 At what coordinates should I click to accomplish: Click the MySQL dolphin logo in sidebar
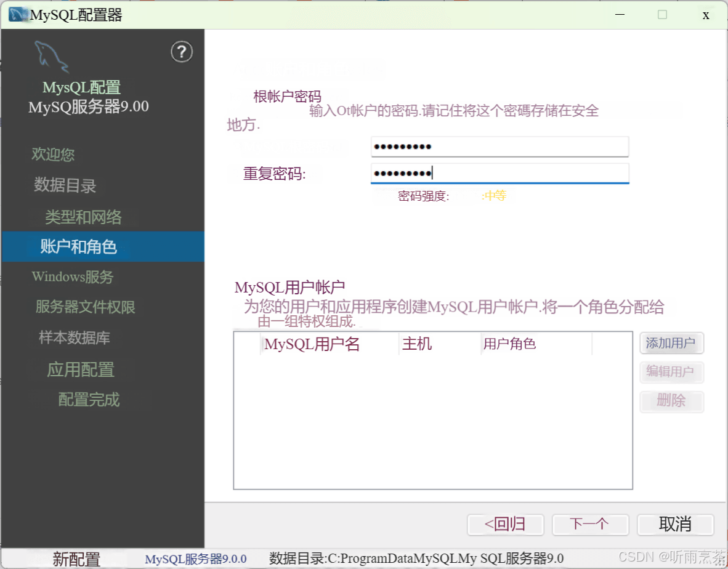[x=52, y=57]
